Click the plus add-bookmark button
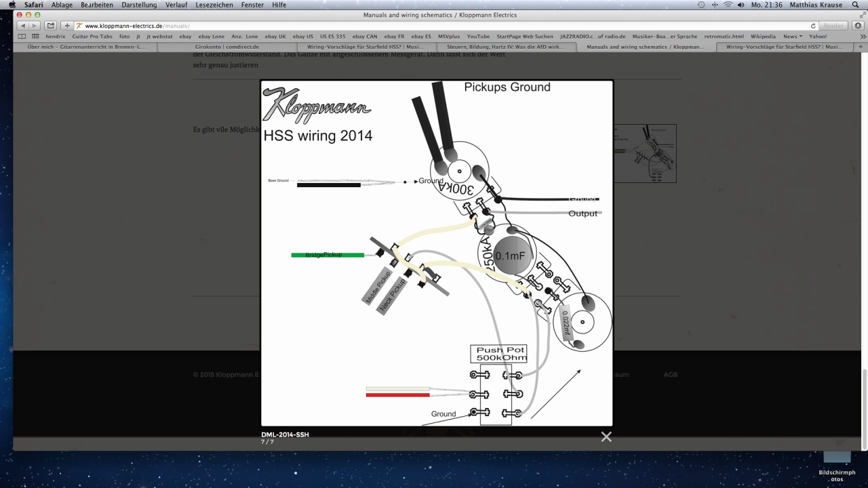Screen dimensions: 868x488 tap(67, 26)
